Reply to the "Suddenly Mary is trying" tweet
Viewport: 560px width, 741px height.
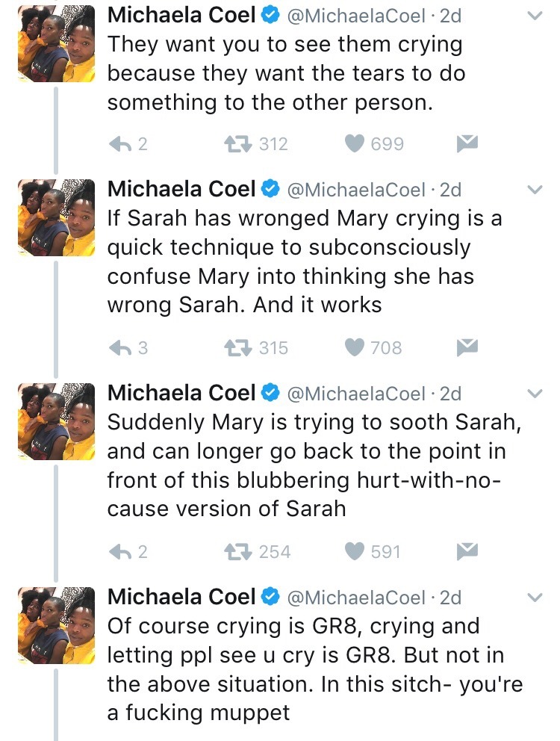coord(121,552)
